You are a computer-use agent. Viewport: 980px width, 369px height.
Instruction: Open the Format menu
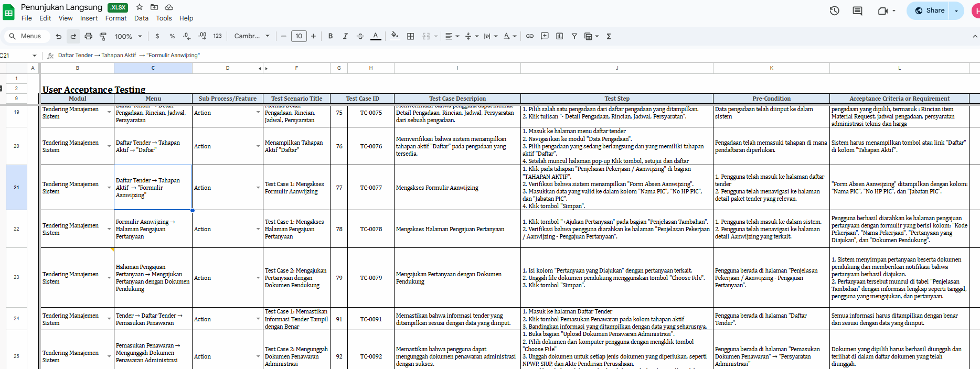click(115, 18)
